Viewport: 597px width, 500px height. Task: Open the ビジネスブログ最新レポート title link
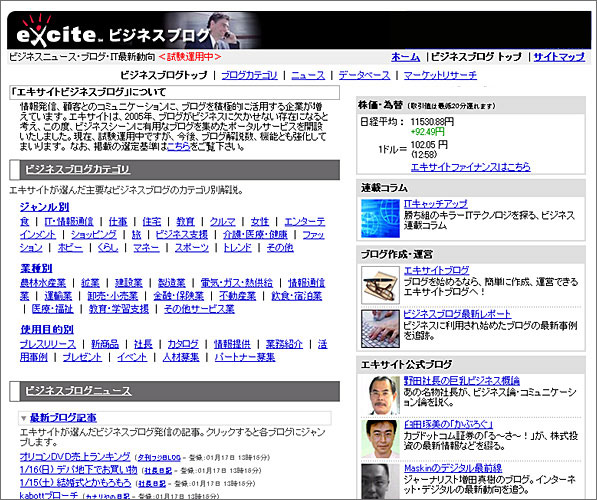tap(457, 314)
